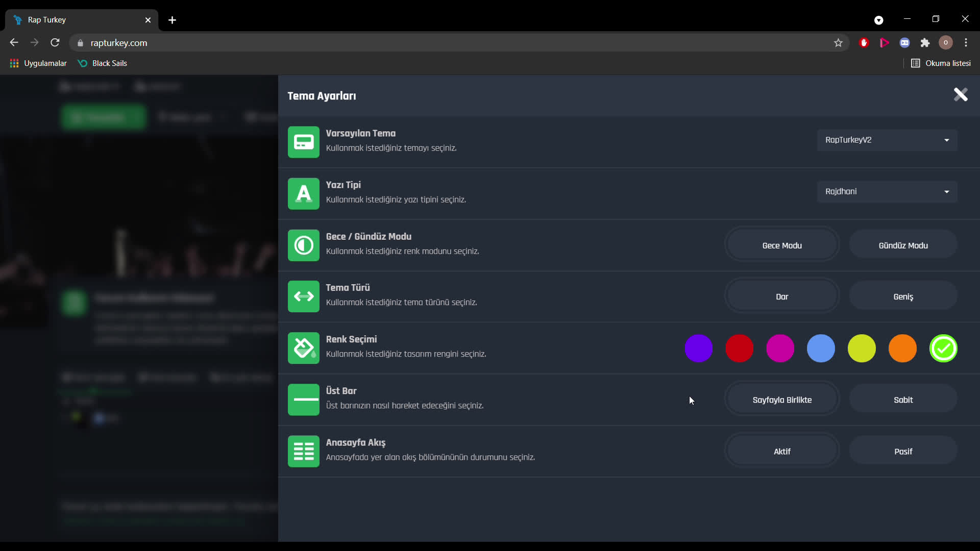Click the Varsayılan Tema monitor icon
980x551 pixels.
click(303, 142)
